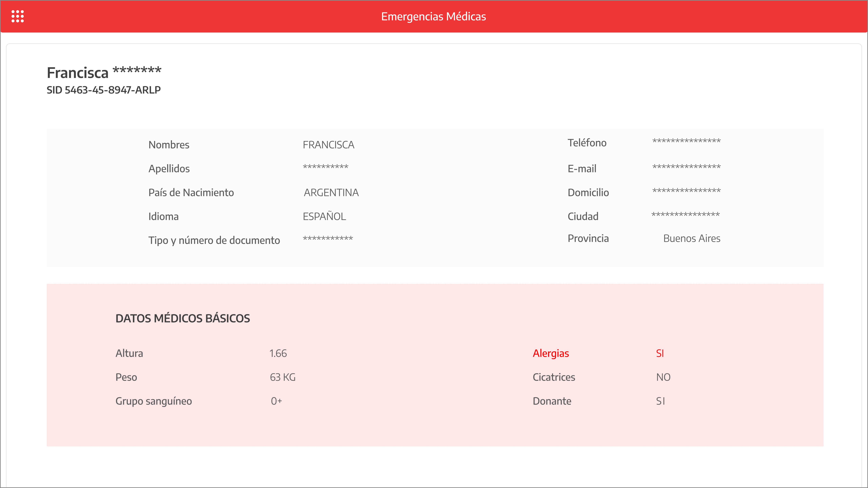868x488 pixels.
Task: Click the ARGENTINA birth country value
Action: coord(331,193)
